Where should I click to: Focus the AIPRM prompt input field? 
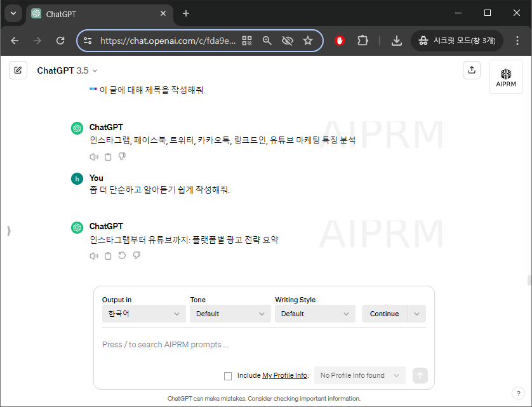[264, 345]
